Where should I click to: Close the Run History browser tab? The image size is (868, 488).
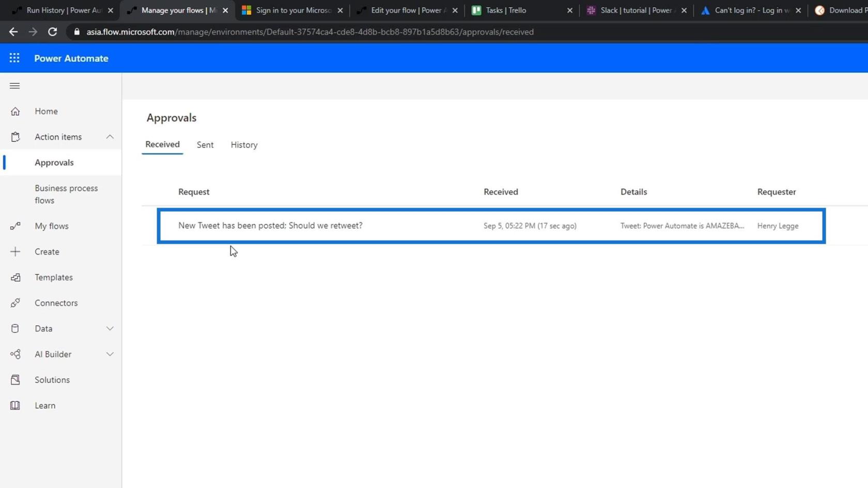[x=111, y=10]
